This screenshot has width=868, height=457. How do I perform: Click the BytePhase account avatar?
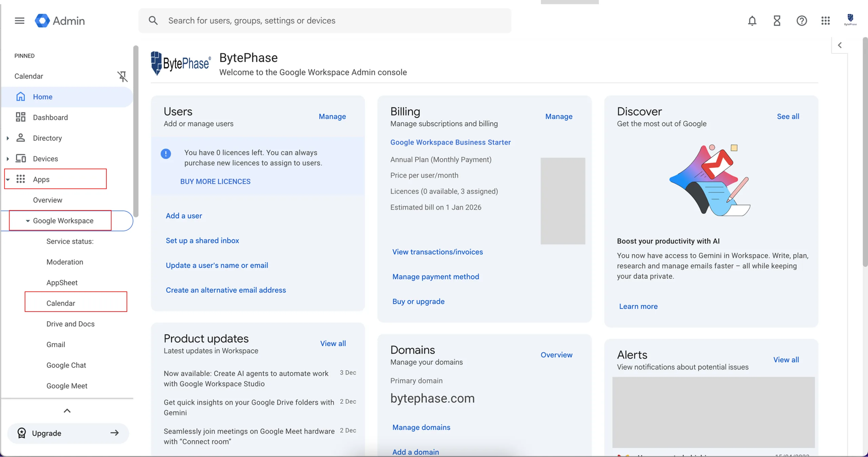pyautogui.click(x=850, y=20)
